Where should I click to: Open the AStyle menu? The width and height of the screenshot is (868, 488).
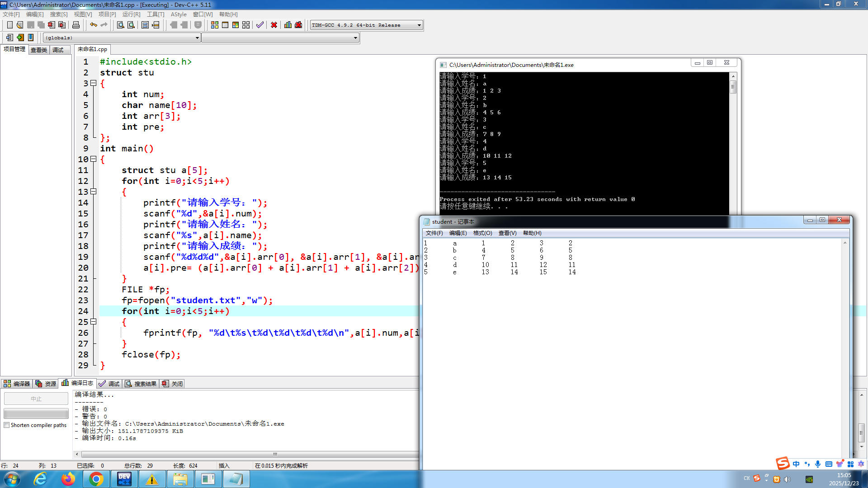click(179, 14)
